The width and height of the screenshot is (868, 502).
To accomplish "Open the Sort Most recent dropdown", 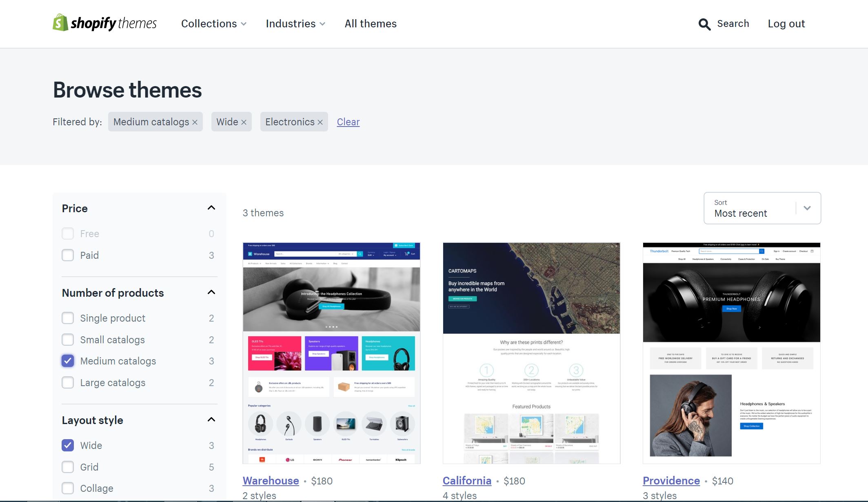I will click(762, 208).
